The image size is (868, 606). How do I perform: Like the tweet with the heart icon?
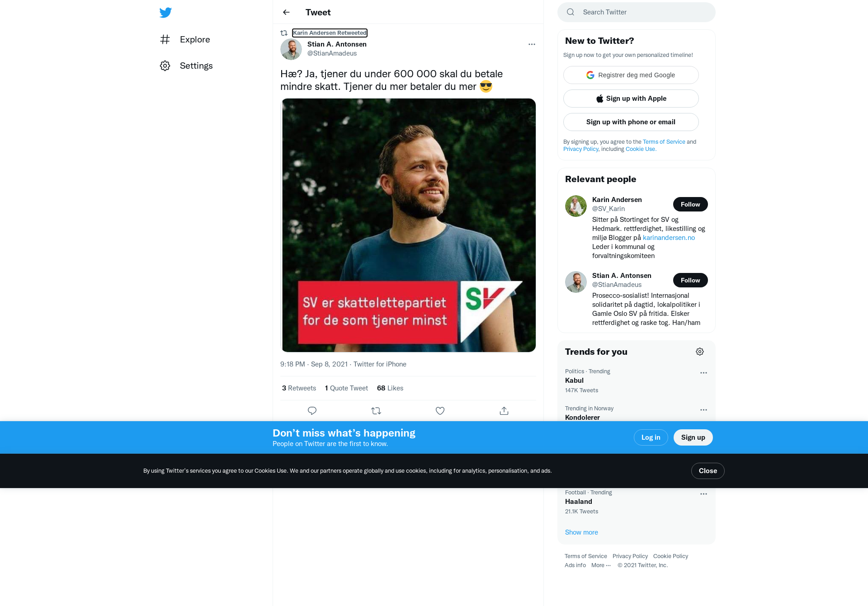coord(440,411)
